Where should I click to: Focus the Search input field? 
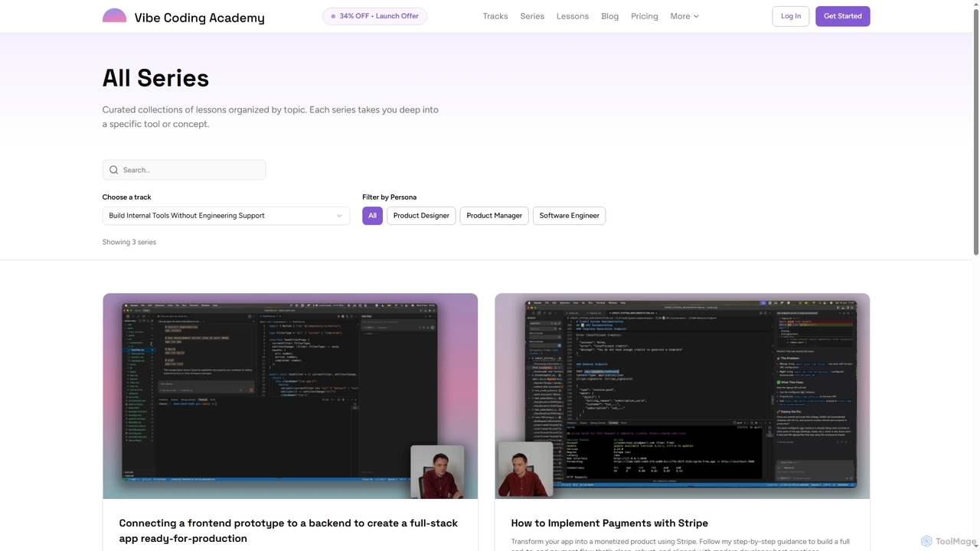[185, 170]
